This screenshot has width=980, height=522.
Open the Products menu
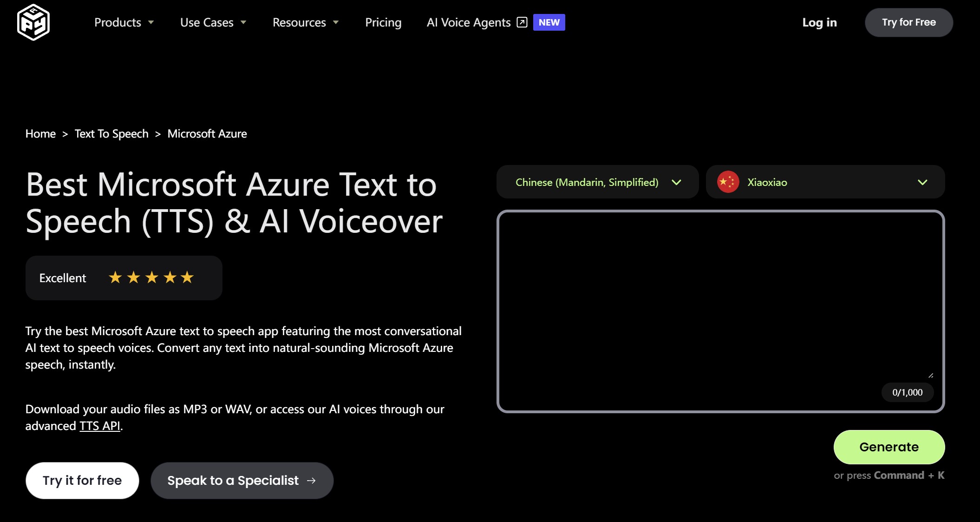(118, 22)
